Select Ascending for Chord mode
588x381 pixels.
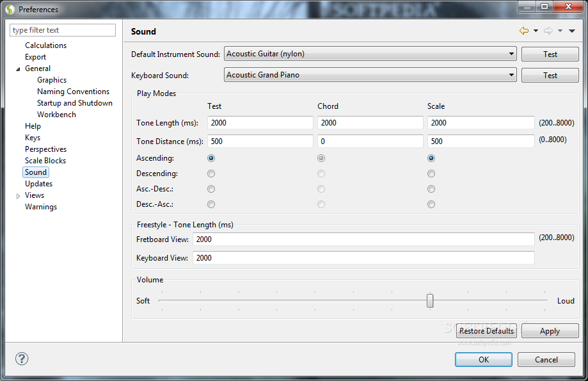[321, 158]
